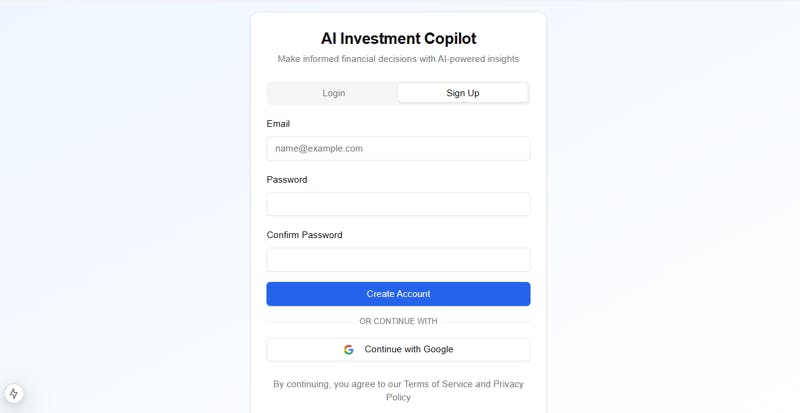Click the Email field label
Screen dimensions: 800x413
pyautogui.click(x=278, y=124)
